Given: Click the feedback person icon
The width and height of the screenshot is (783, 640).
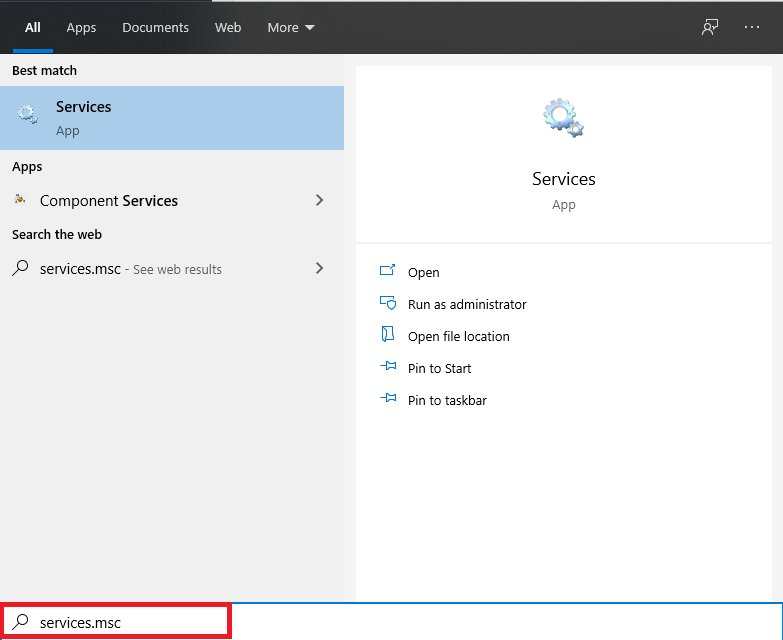Looking at the screenshot, I should tap(710, 27).
